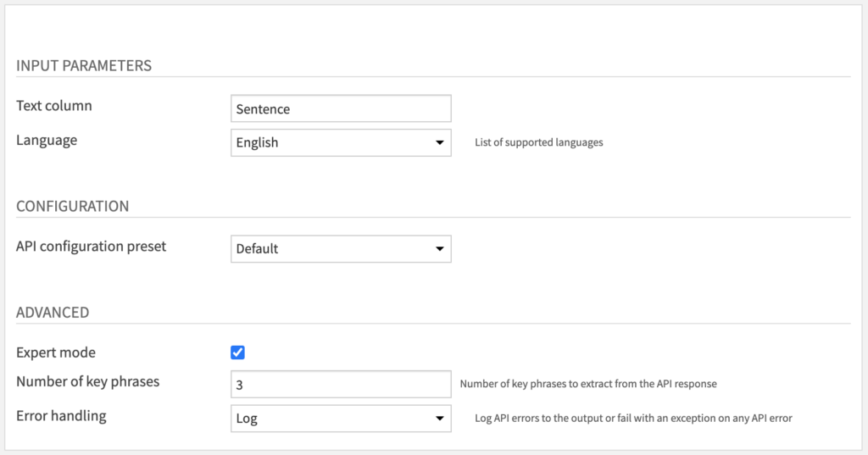Click the Text column field containing Sentence

pos(341,108)
